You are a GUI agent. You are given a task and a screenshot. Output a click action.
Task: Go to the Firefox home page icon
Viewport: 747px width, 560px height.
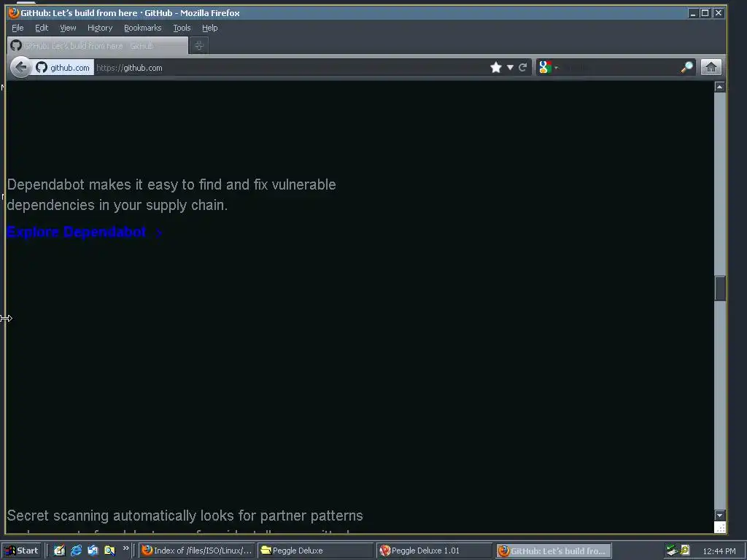click(x=711, y=68)
